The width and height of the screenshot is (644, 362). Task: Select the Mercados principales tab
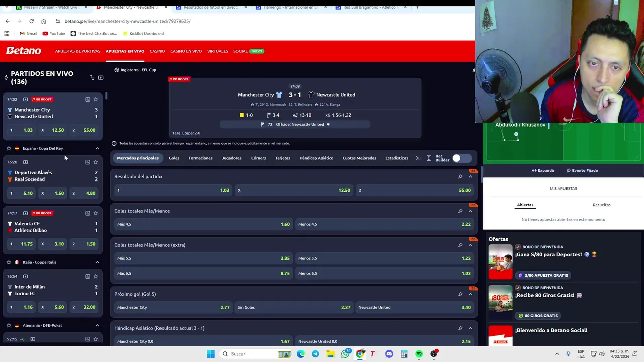pos(138,158)
